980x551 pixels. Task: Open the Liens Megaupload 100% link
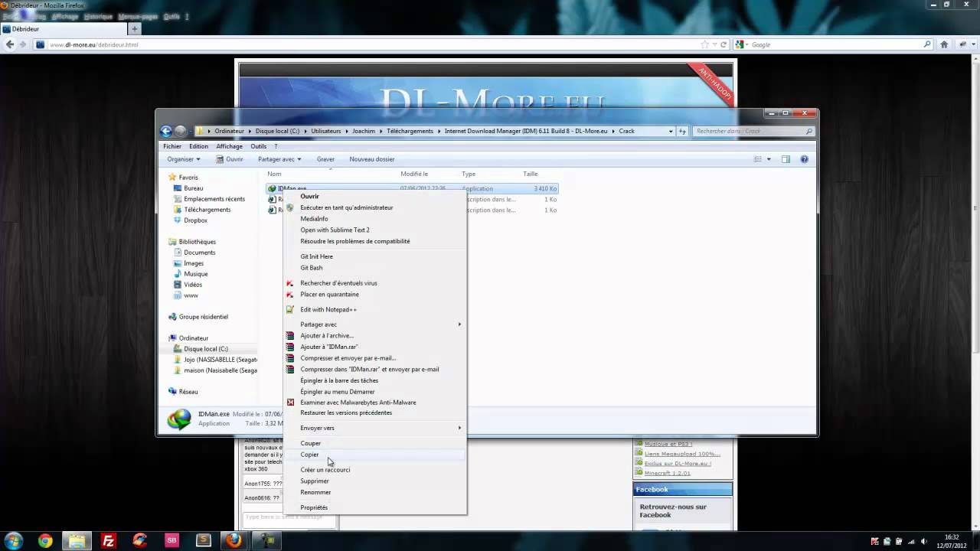coord(681,454)
